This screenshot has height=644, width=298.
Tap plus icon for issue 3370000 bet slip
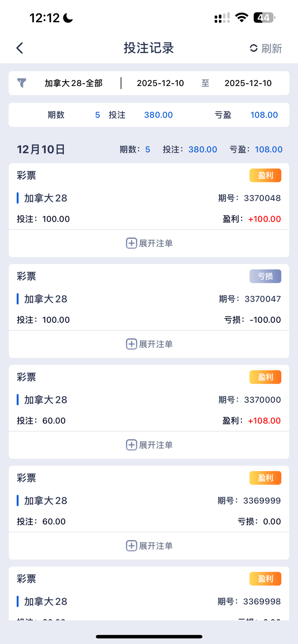[x=132, y=445]
